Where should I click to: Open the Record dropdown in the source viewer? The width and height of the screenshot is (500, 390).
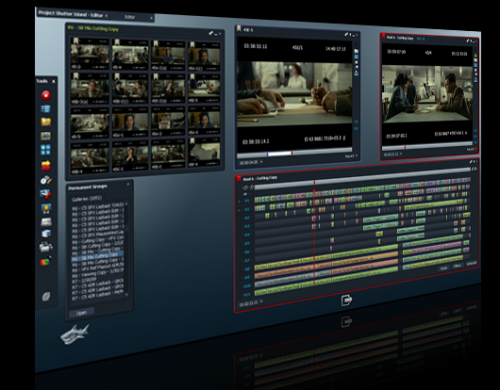click(351, 156)
